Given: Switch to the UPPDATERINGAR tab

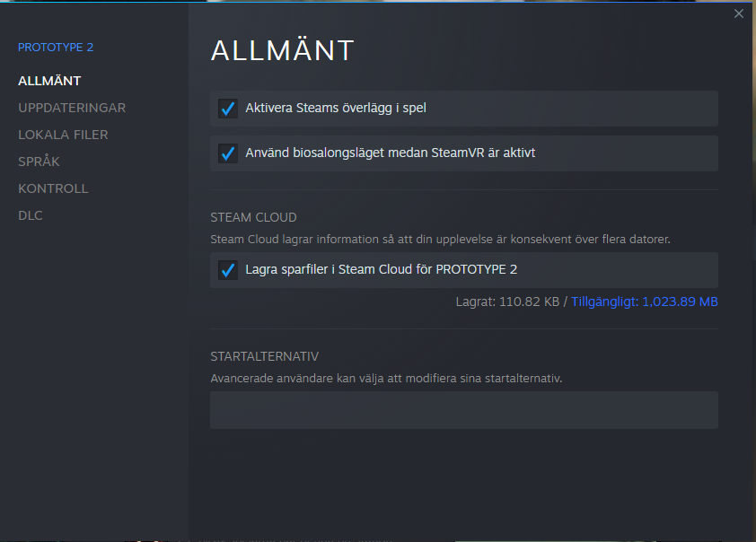Looking at the screenshot, I should [x=72, y=108].
